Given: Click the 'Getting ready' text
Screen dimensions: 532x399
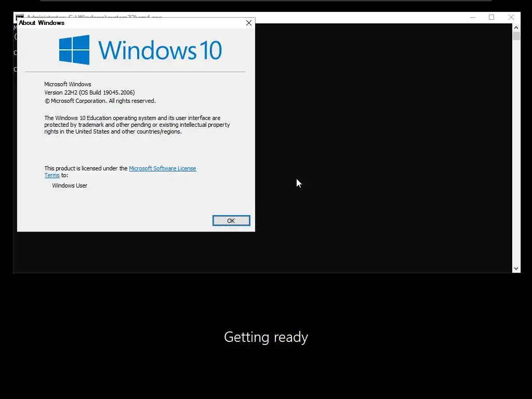Looking at the screenshot, I should (x=266, y=337).
